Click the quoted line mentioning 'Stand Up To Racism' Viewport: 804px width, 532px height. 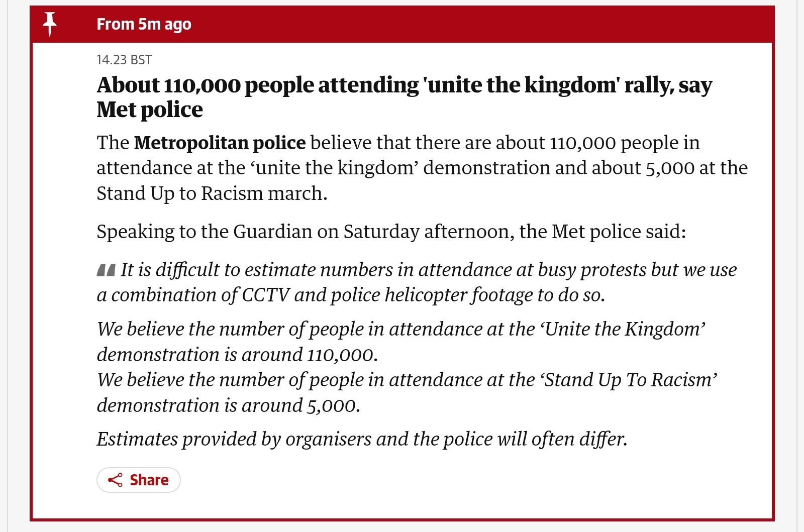click(407, 380)
